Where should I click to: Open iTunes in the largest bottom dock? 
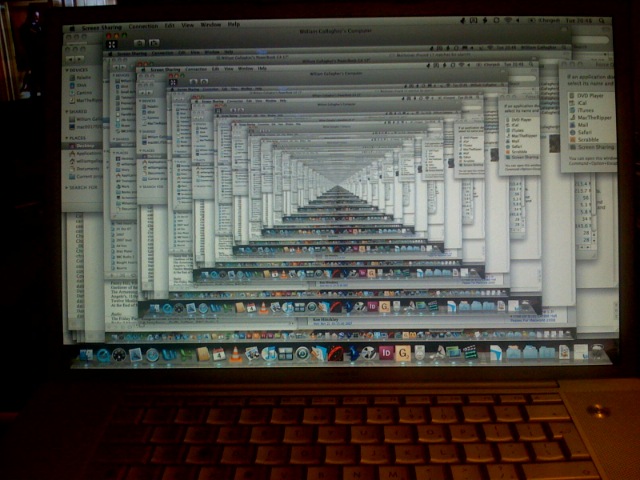(269, 353)
